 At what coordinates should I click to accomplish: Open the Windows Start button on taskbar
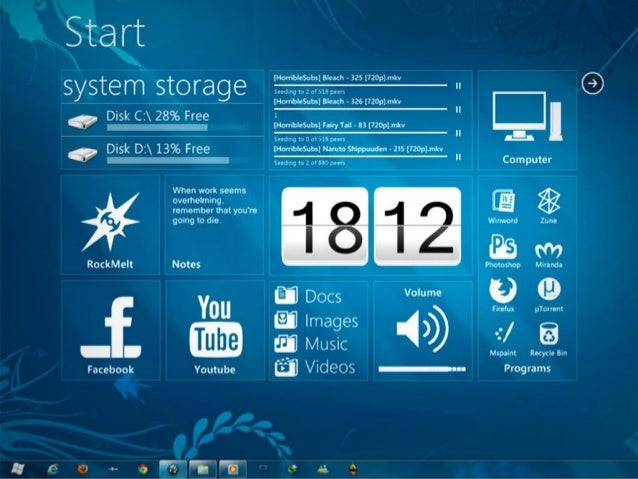click(x=17, y=469)
